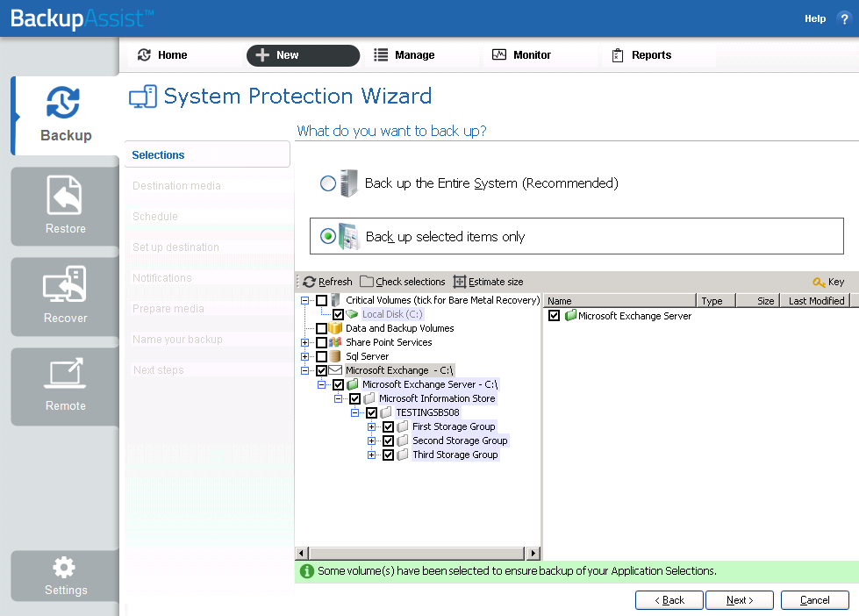Image resolution: width=859 pixels, height=616 pixels.
Task: Click Microsoft Exchange Server icon in right pane
Action: coord(570,315)
